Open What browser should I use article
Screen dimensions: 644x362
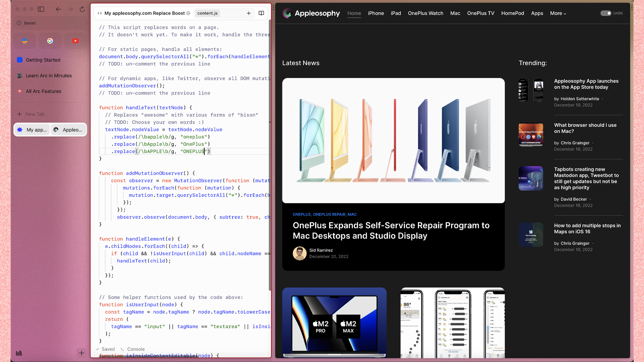585,128
